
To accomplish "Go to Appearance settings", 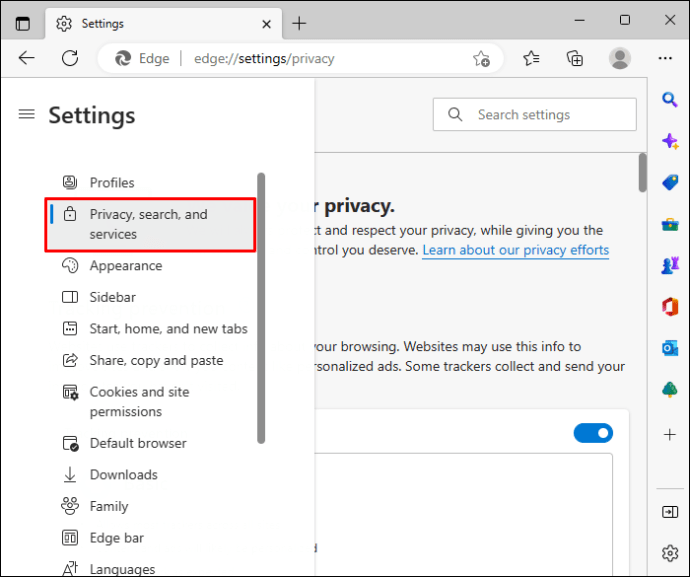I will [125, 266].
